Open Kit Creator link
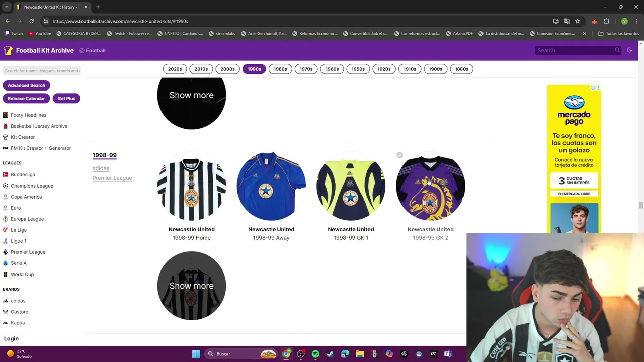 [x=23, y=137]
